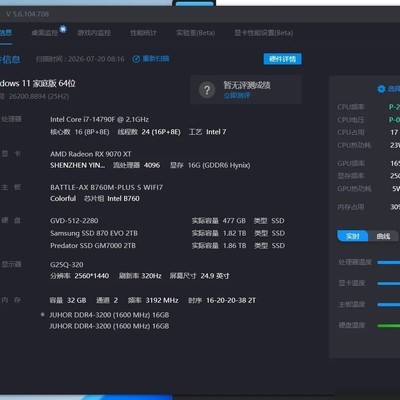The height and width of the screenshot is (400, 400).
Task: Click the GVD-512-2280 disk entry
Action: pos(74,221)
